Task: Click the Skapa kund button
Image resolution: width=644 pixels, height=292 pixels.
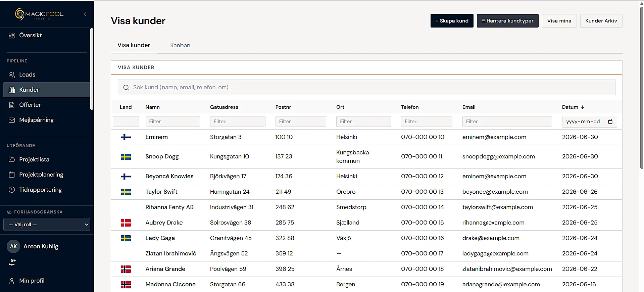Action: [452, 21]
